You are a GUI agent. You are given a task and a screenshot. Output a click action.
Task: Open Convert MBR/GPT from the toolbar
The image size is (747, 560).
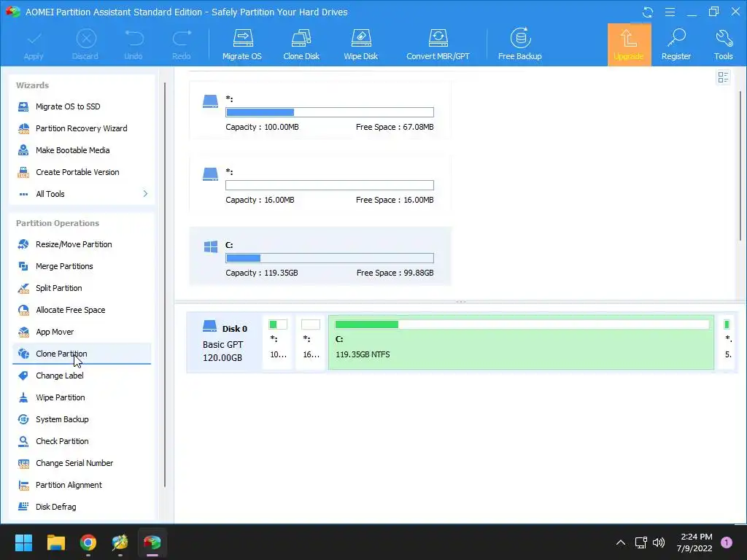pyautogui.click(x=438, y=44)
